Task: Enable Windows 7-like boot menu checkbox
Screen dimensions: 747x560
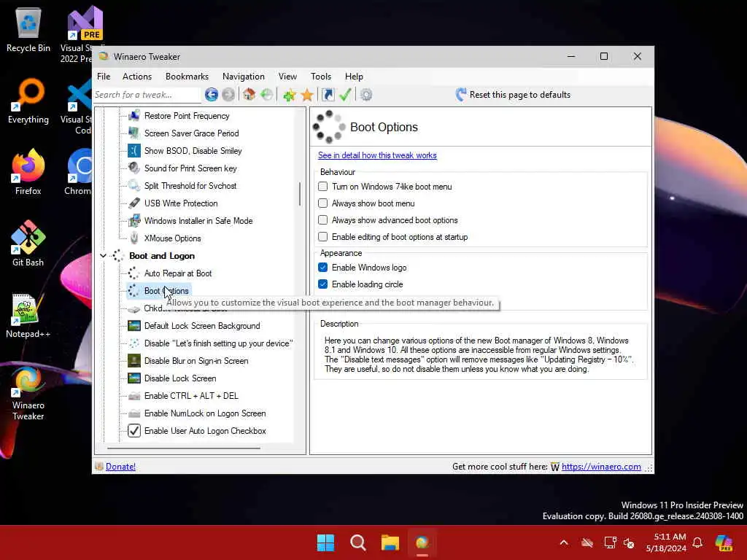Action: point(323,187)
